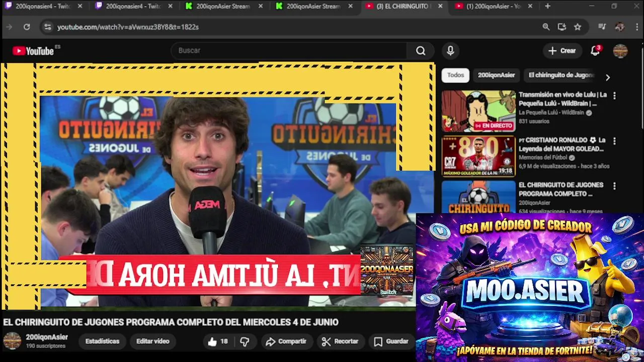Image resolution: width=644 pixels, height=362 pixels.
Task: Reload the page with the browser refresh icon
Action: pos(27,27)
